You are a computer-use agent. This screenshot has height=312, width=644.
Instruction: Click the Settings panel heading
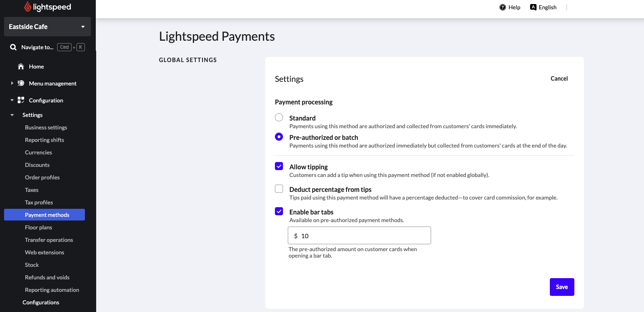coord(289,79)
